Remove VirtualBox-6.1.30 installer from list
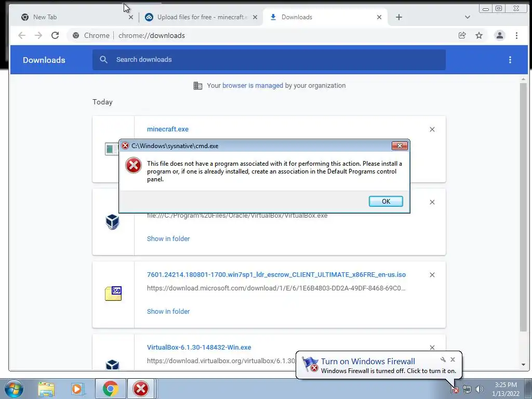Screen dimensions: 532x399 (x=432, y=348)
